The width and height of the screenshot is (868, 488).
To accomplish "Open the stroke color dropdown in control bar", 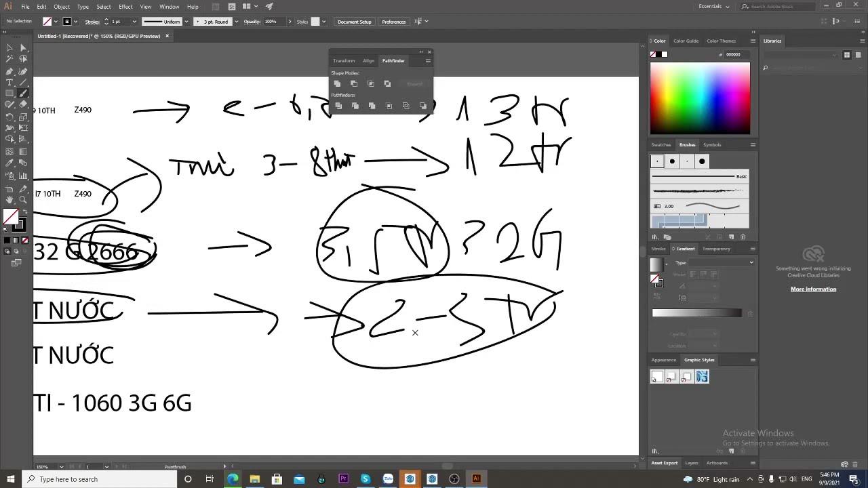I will (x=76, y=22).
